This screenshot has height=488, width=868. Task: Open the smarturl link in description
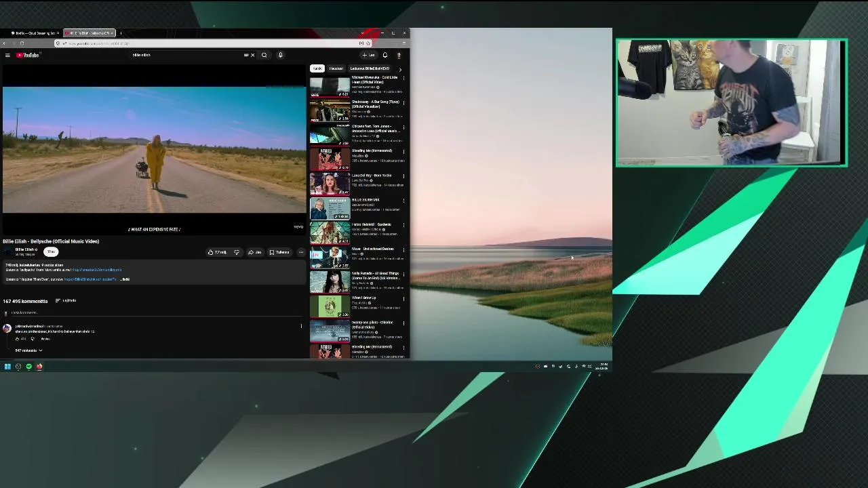tap(96, 270)
